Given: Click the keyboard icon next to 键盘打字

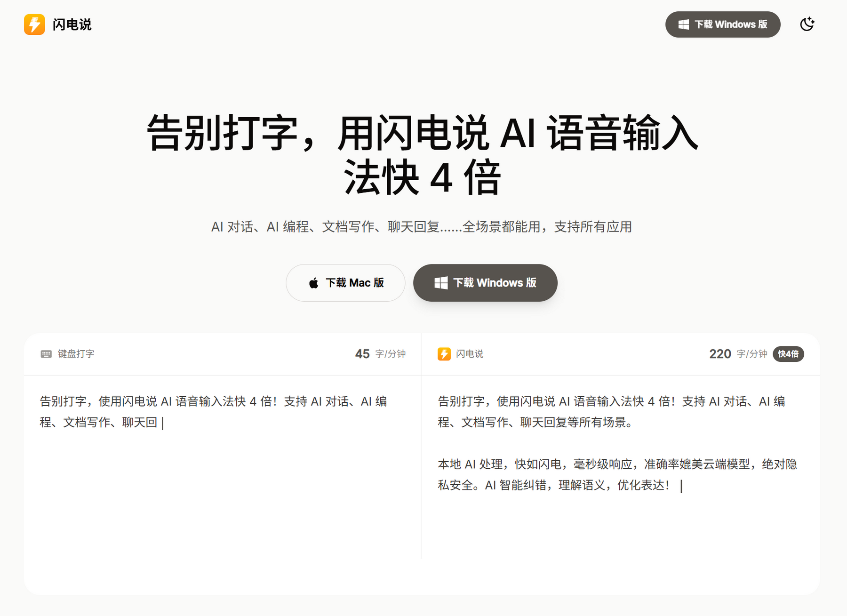Looking at the screenshot, I should click(46, 353).
